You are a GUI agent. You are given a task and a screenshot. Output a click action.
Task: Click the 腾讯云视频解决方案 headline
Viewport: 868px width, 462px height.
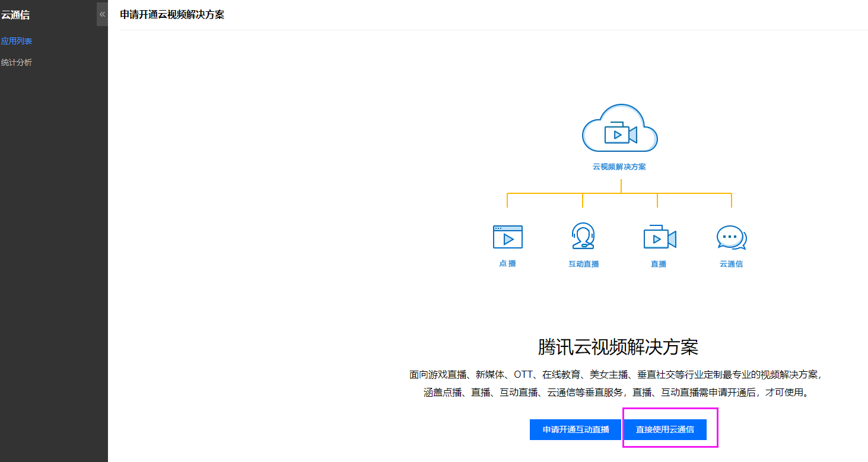(x=618, y=346)
